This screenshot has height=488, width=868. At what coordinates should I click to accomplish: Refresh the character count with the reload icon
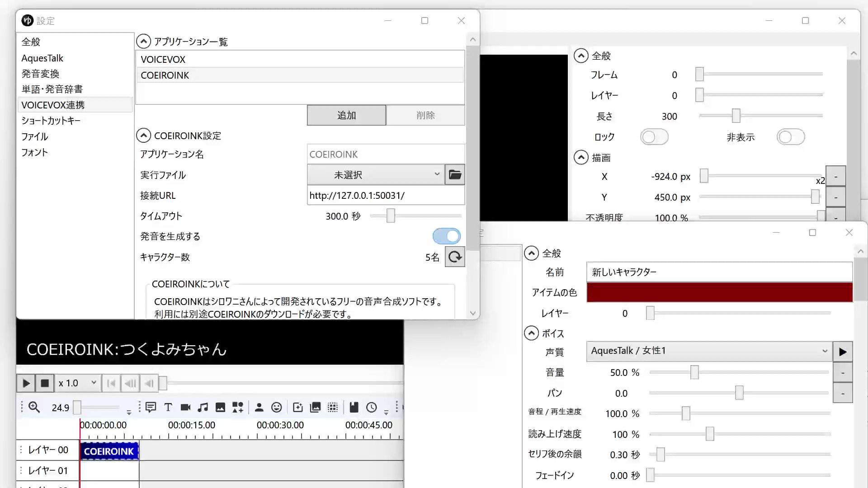point(455,257)
